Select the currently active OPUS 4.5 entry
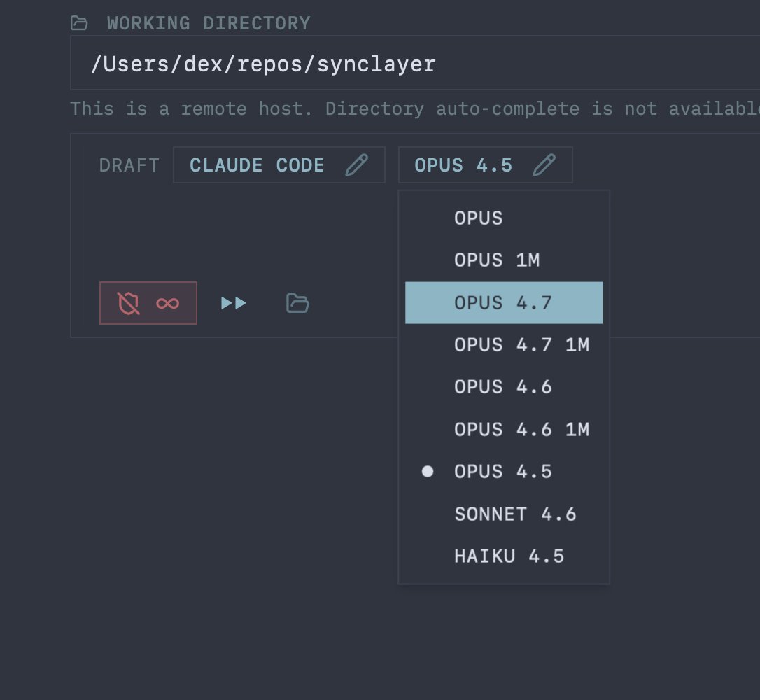Screen dimensions: 760x700 pos(504,472)
